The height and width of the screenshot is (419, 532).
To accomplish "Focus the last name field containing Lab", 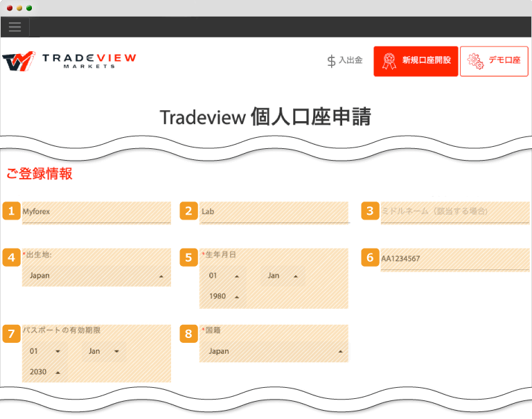I will tap(274, 213).
